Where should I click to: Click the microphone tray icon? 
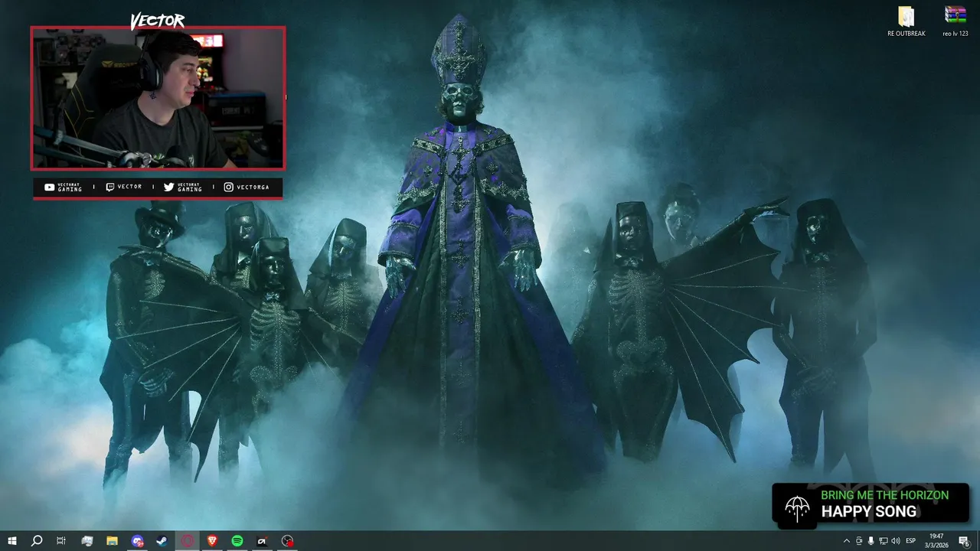pyautogui.click(x=871, y=541)
